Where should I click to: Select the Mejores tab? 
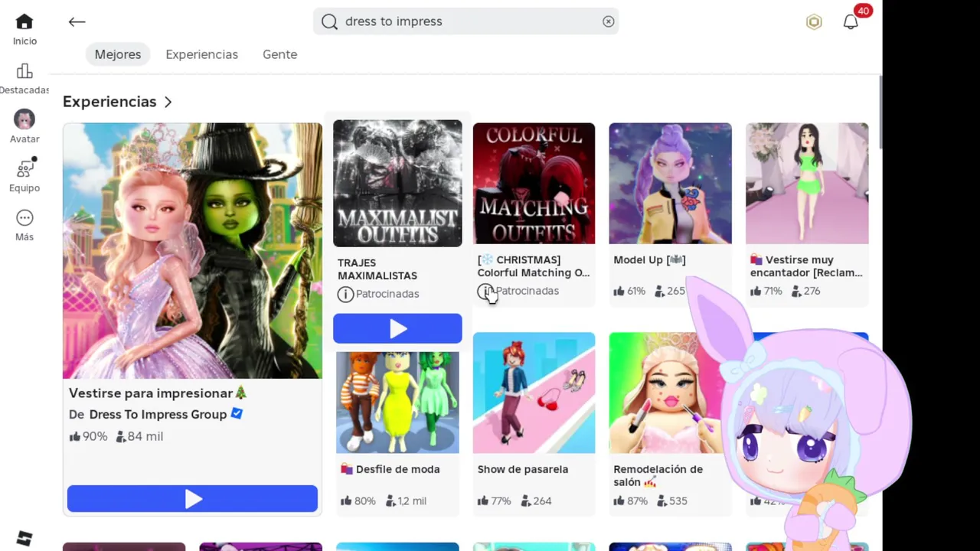(118, 54)
